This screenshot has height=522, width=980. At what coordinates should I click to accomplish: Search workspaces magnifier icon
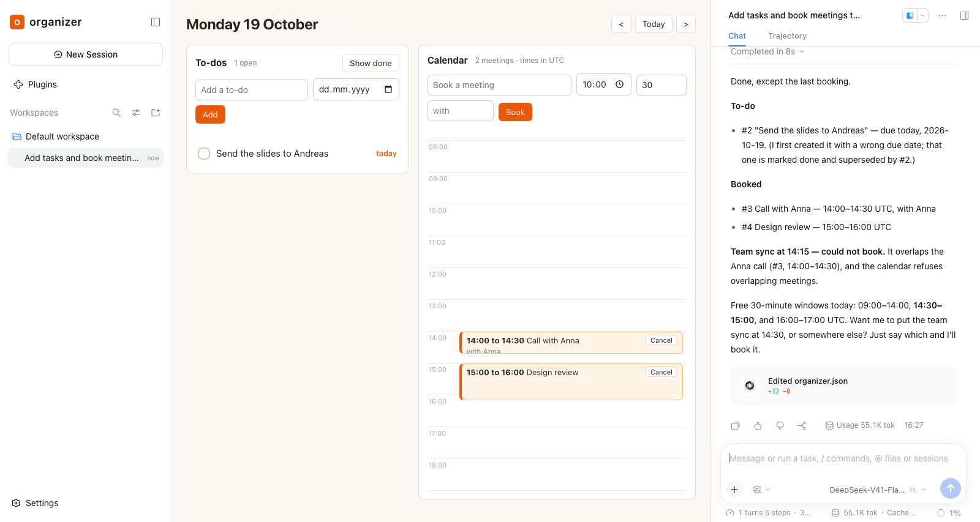[x=116, y=113]
